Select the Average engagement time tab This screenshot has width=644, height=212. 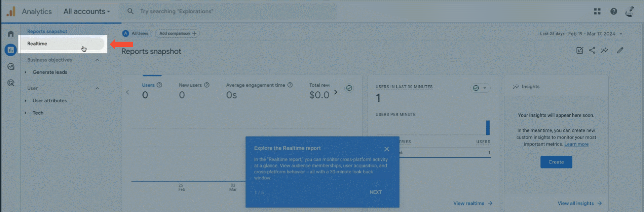pos(259,90)
